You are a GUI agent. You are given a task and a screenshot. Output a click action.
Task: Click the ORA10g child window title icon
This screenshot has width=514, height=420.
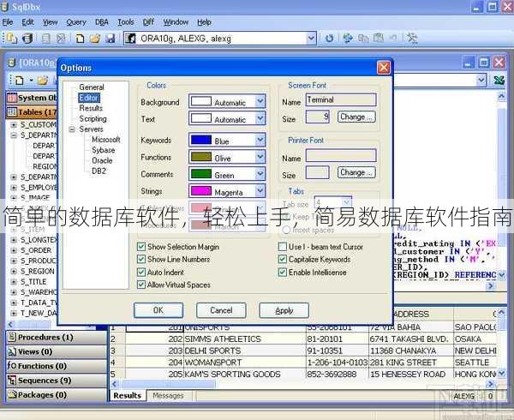point(12,63)
